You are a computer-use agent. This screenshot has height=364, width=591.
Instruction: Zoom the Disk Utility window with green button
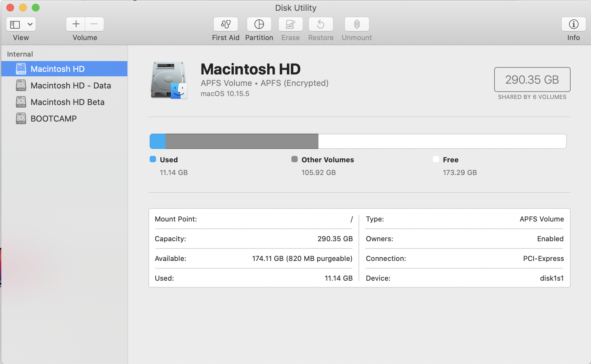[35, 8]
